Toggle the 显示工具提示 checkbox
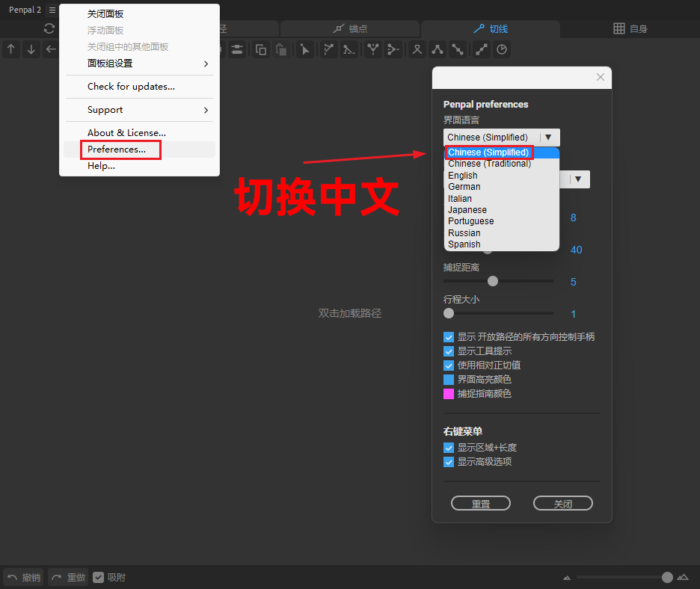Viewport: 700px width, 589px height. pos(449,351)
